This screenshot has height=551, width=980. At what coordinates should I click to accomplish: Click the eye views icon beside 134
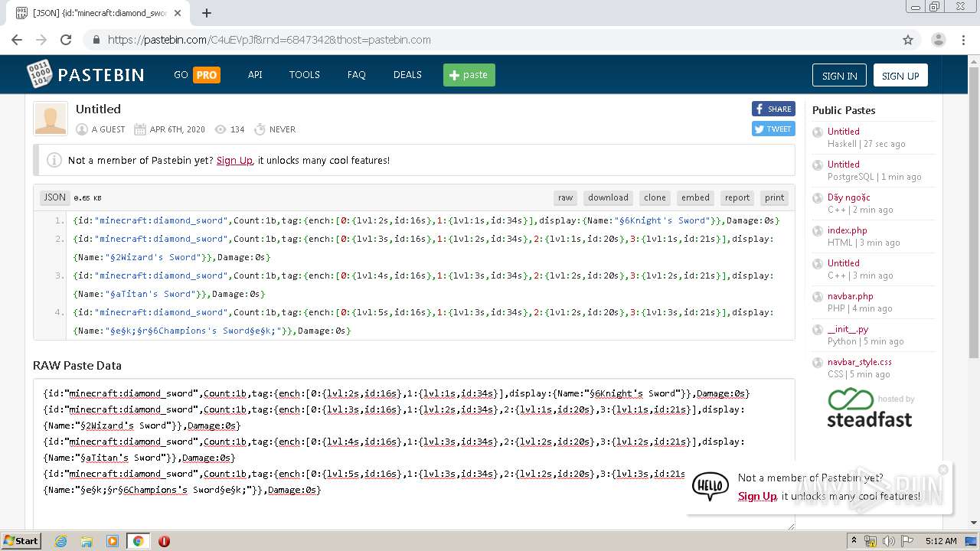pyautogui.click(x=220, y=129)
